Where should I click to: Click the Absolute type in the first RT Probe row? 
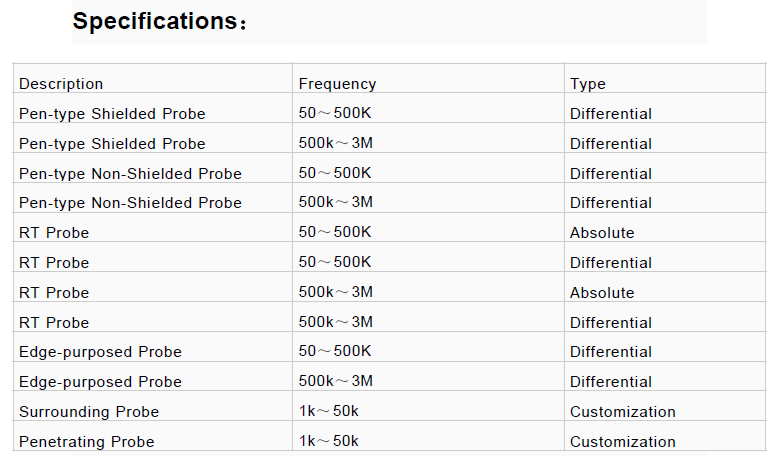[602, 233]
